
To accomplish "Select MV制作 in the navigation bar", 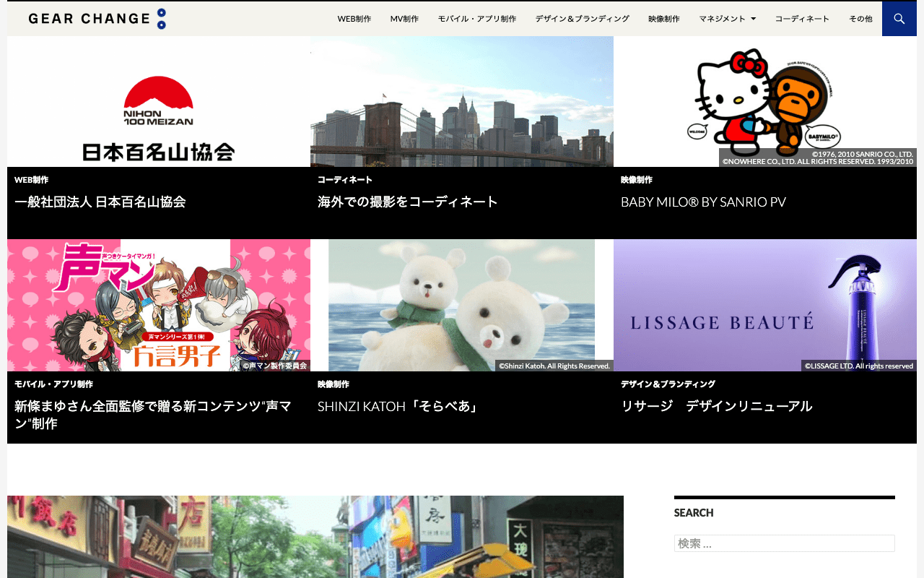I will pos(404,19).
